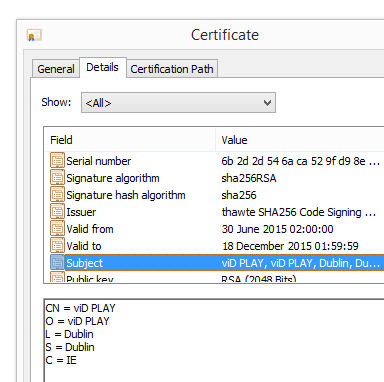
Task: Click S = Dublin in details box
Action: coord(70,347)
